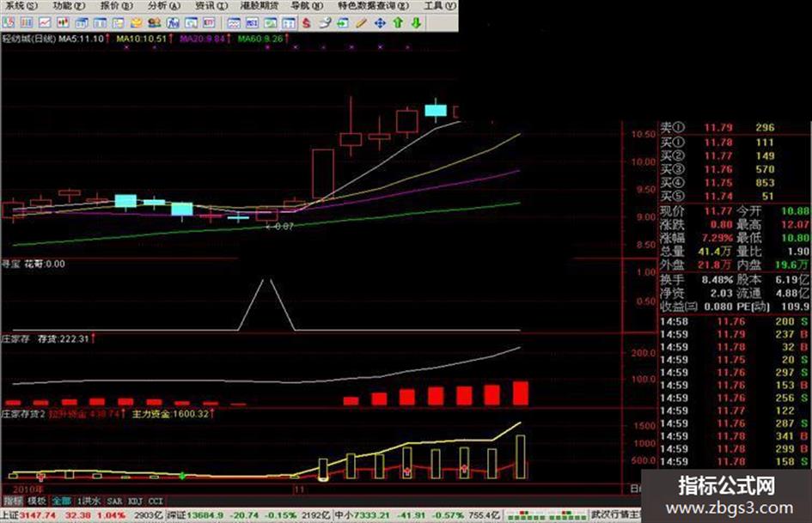Click the 深证 13684.9 index in status bar
The width and height of the screenshot is (812, 523).
click(x=195, y=515)
